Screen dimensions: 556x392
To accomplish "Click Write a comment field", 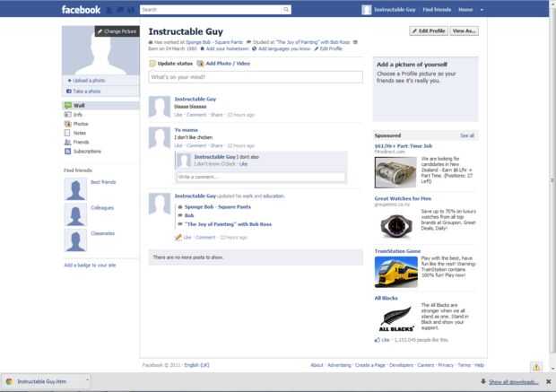I will tap(261, 177).
